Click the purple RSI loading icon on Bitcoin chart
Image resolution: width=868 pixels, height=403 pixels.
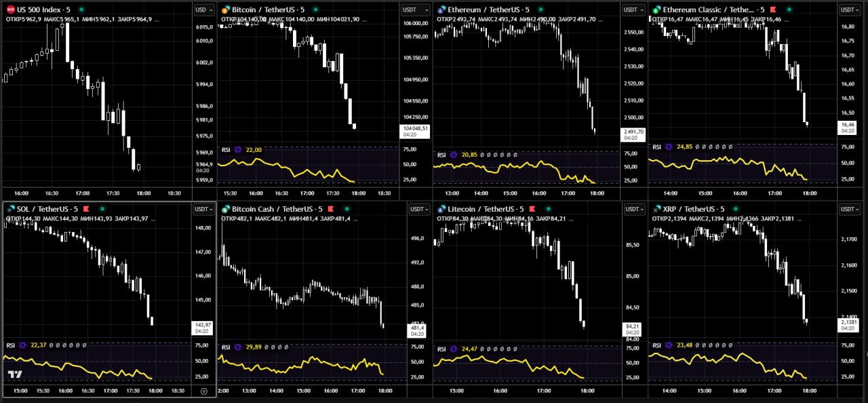(x=237, y=149)
